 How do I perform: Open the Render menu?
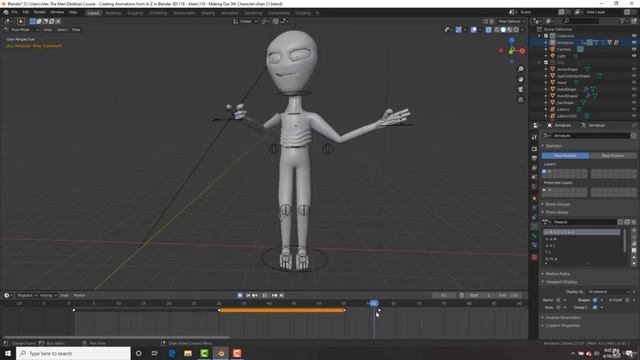[40, 13]
